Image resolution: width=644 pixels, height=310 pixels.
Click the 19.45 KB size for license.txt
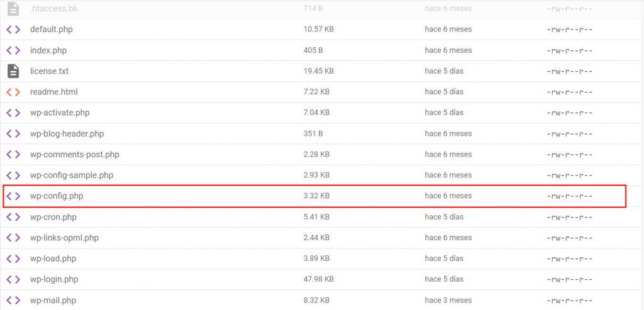coord(318,71)
